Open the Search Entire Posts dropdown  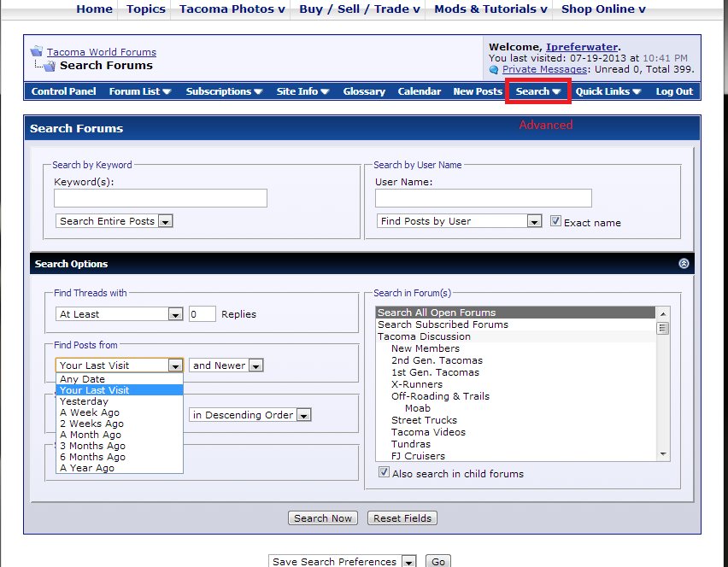pyautogui.click(x=114, y=221)
